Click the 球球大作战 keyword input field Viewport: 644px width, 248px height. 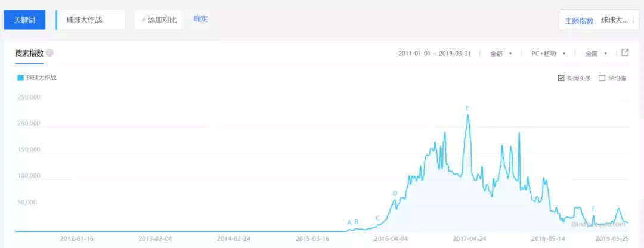91,20
